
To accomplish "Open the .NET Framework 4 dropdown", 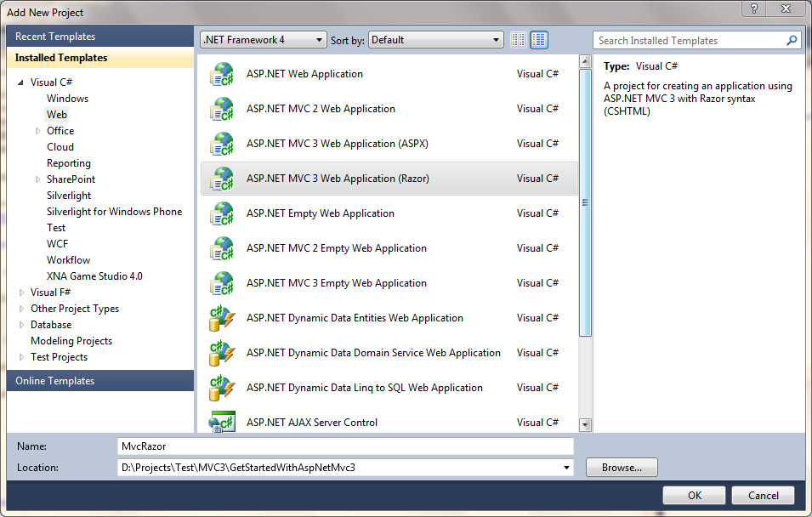I will pos(263,40).
